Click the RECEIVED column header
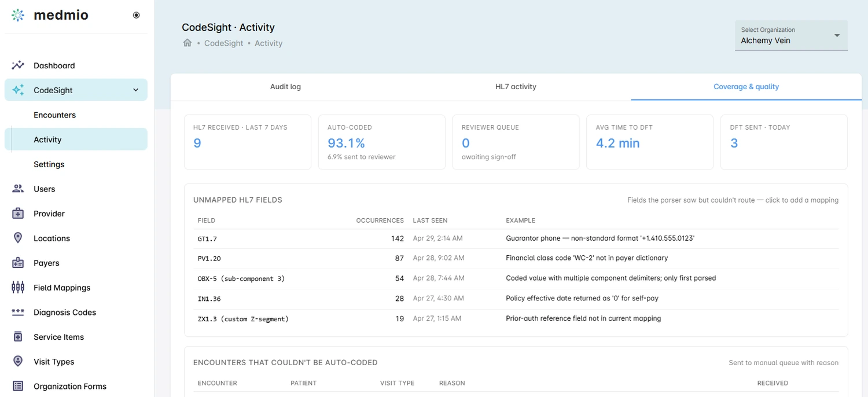This screenshot has height=397, width=868. pyautogui.click(x=773, y=383)
